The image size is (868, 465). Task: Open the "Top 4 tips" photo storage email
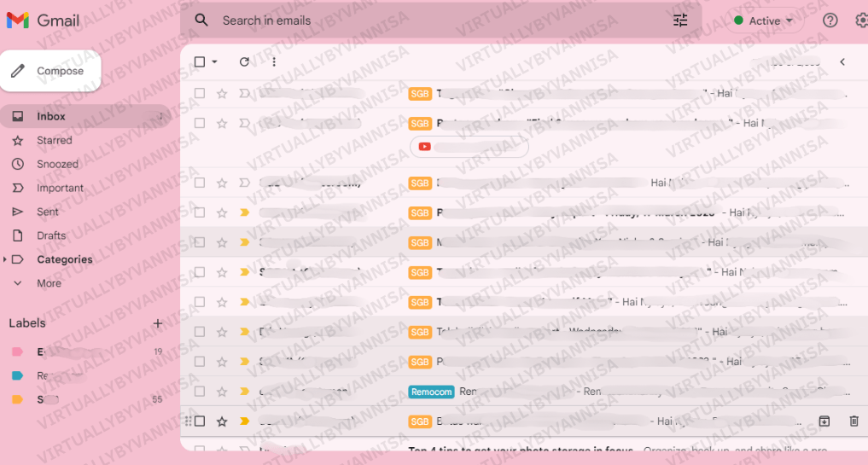point(521,449)
